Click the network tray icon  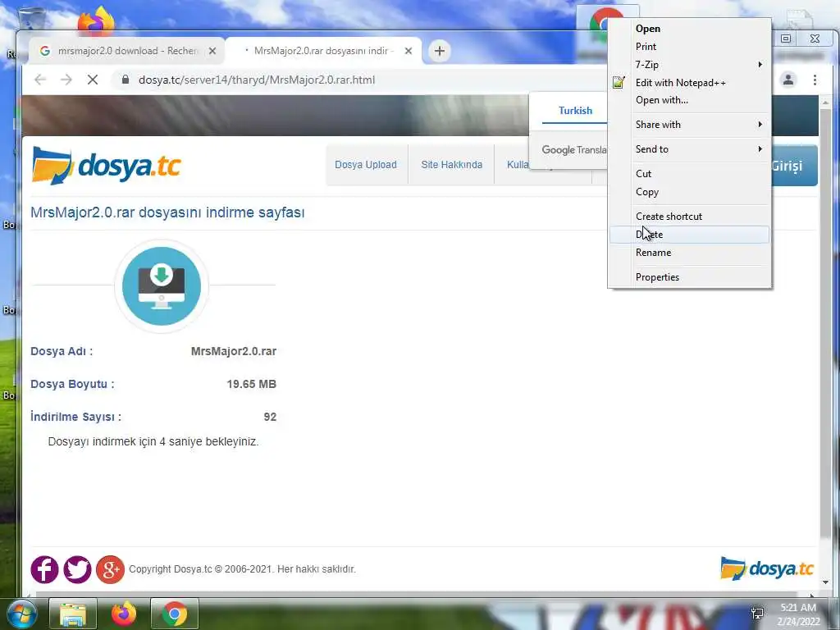(x=757, y=614)
